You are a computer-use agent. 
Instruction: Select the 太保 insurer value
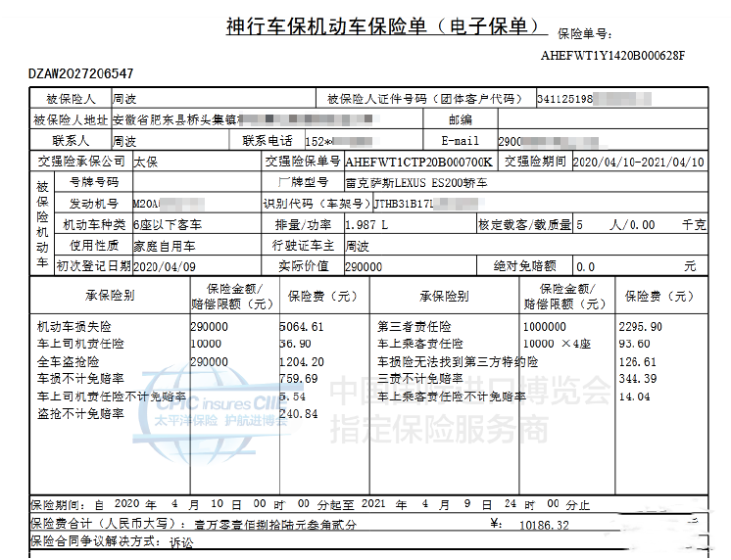(x=144, y=162)
